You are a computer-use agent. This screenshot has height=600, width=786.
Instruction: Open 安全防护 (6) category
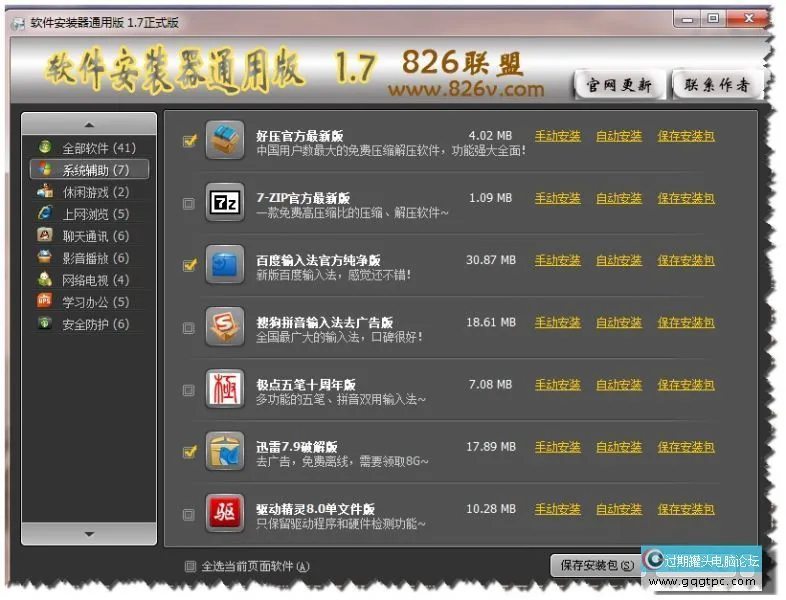coord(89,324)
